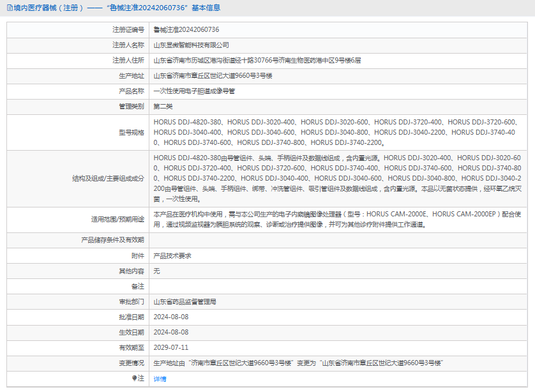
Task: Select the 附件 row label
Action: pos(138,256)
